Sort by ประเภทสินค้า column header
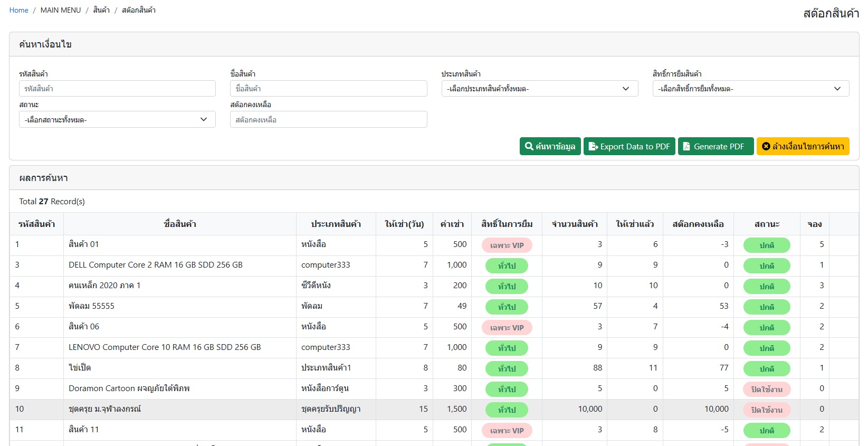The width and height of the screenshot is (868, 446). tap(336, 224)
